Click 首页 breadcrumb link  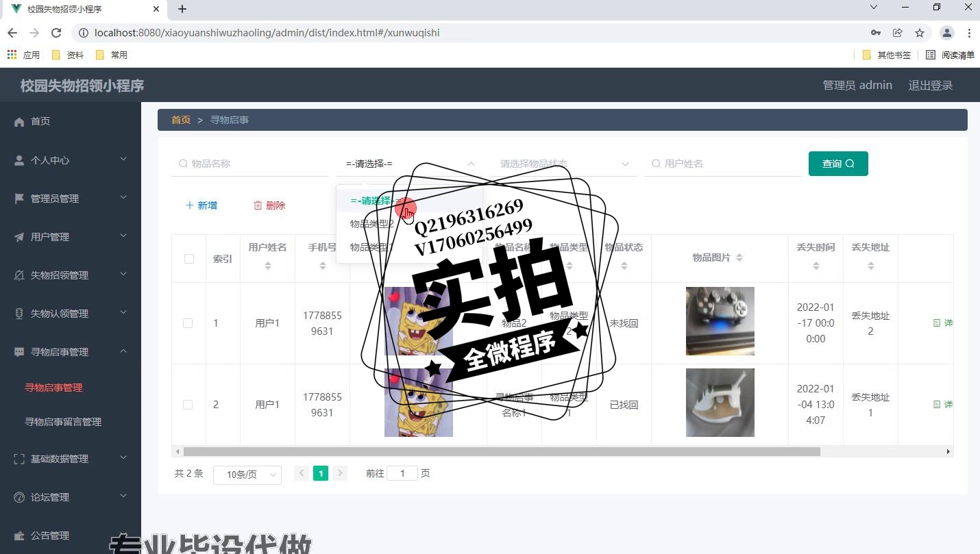tap(181, 120)
